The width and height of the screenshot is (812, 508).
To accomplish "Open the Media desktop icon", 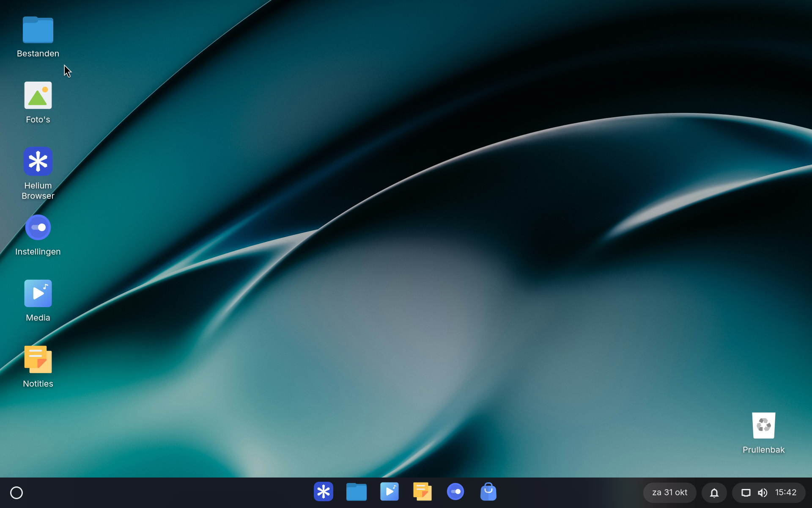I will point(38,293).
